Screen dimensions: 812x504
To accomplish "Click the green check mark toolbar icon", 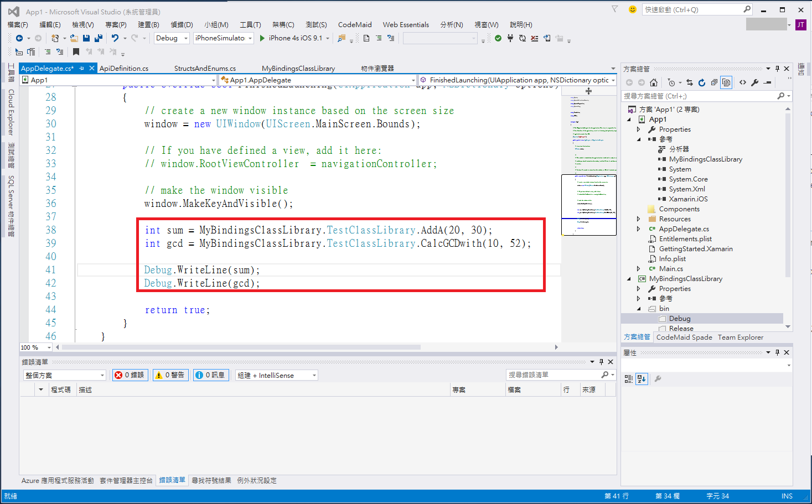I will coord(498,38).
